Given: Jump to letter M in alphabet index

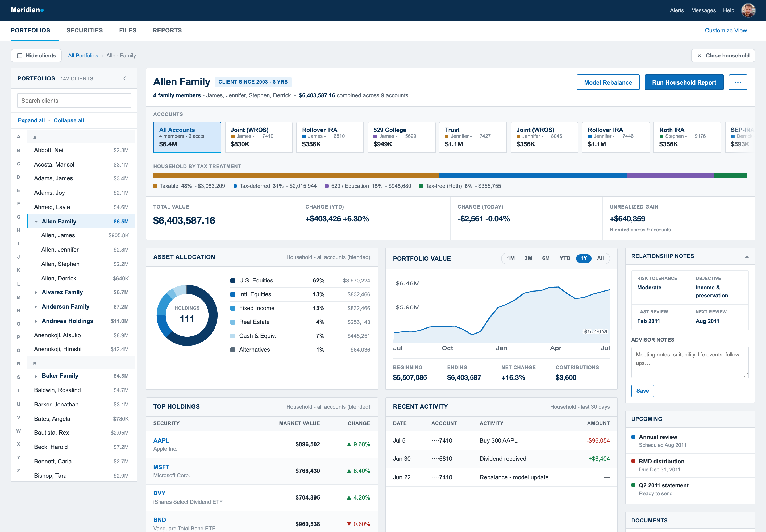Looking at the screenshot, I should click(19, 297).
